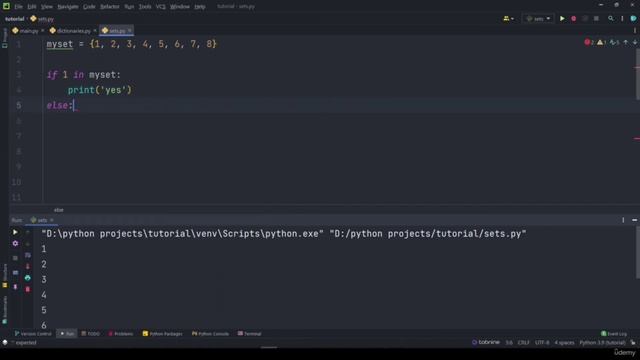640x360 pixels.
Task: Expand the Code With Me dropdown arrow
Action: point(512,19)
